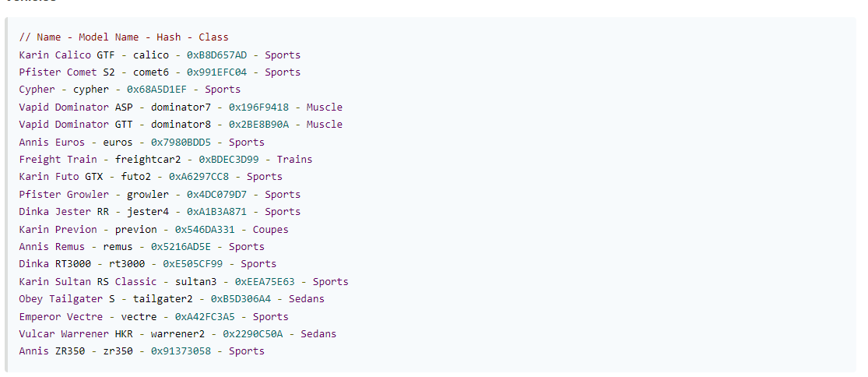Click the 'futo2' model name
Screen dimensions: 868x377
click(x=136, y=177)
